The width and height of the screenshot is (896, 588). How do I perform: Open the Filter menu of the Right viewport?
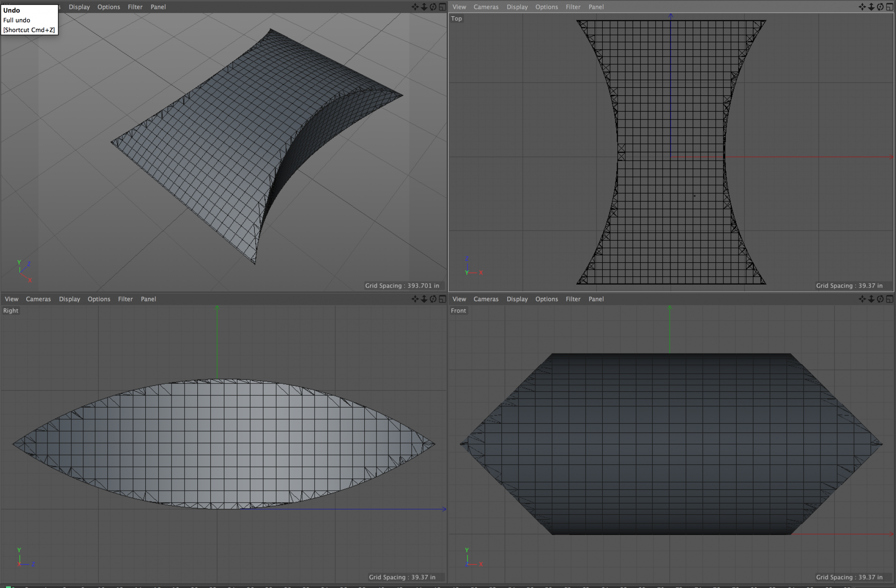pyautogui.click(x=125, y=299)
